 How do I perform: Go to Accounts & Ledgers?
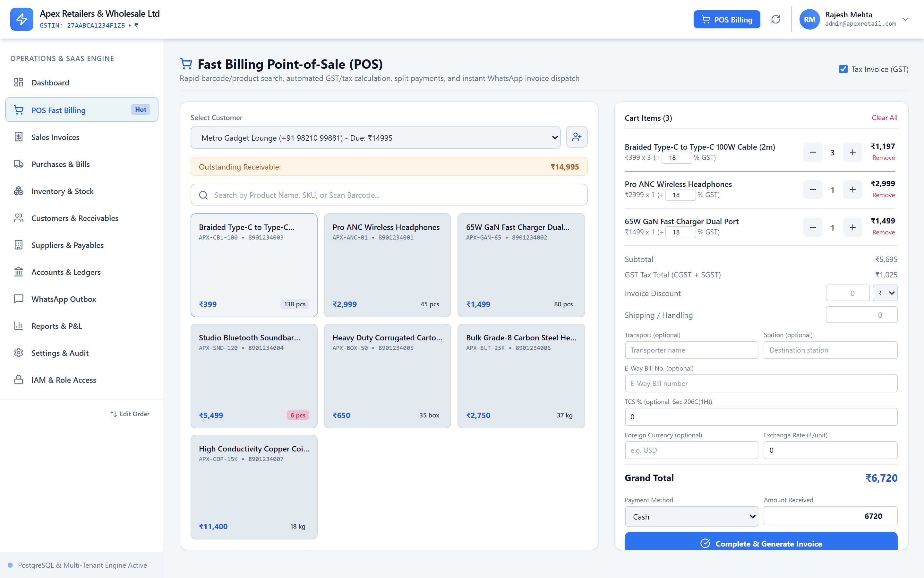coord(82,272)
